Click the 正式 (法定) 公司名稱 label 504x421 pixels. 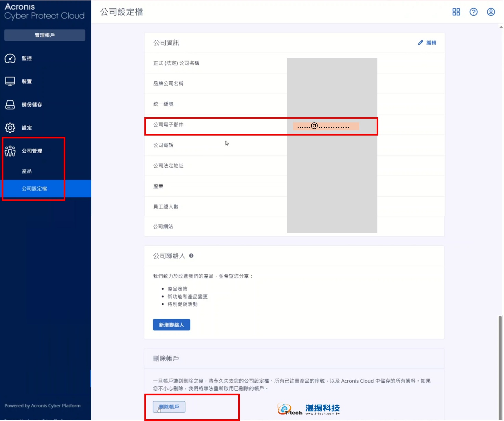click(x=176, y=63)
